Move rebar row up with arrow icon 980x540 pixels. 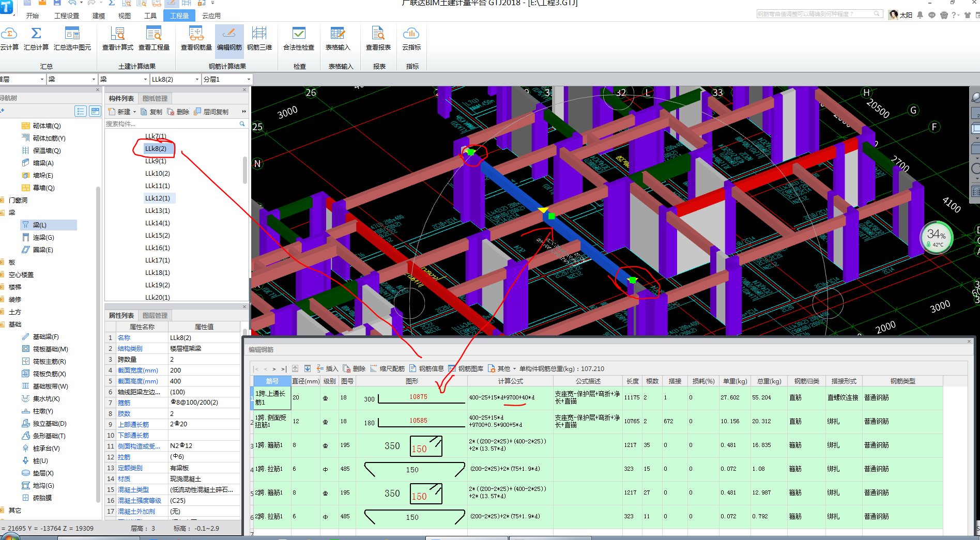295,368
